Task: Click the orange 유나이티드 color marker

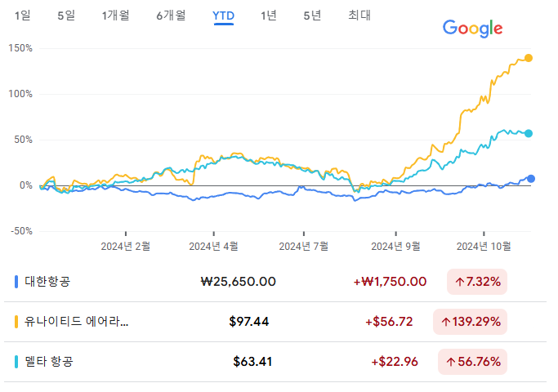Action: point(16,322)
